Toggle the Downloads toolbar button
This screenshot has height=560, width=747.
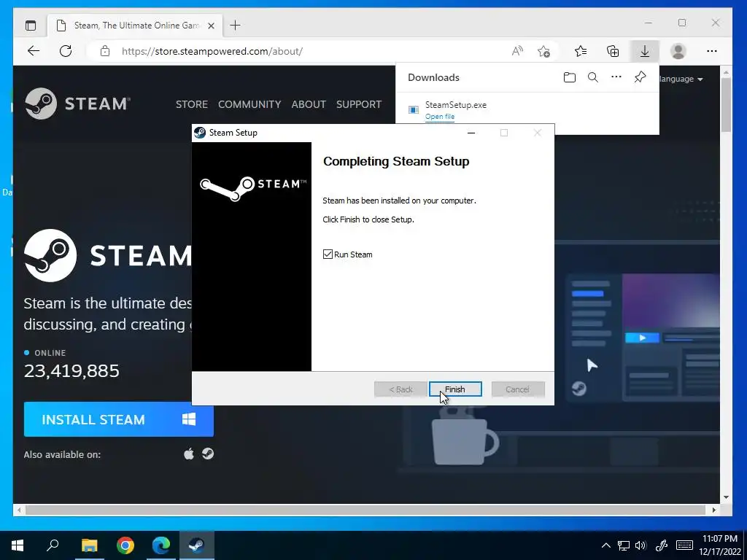click(645, 51)
